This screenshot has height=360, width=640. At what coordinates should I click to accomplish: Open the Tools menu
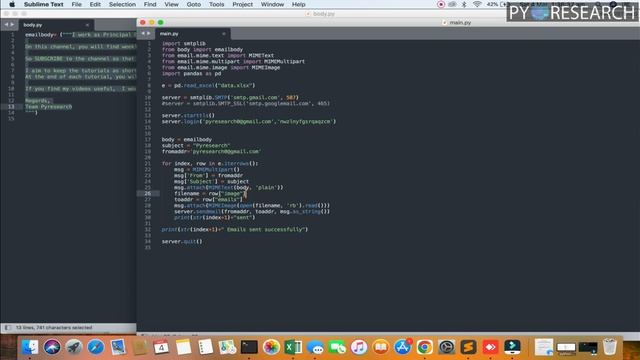[x=216, y=4]
